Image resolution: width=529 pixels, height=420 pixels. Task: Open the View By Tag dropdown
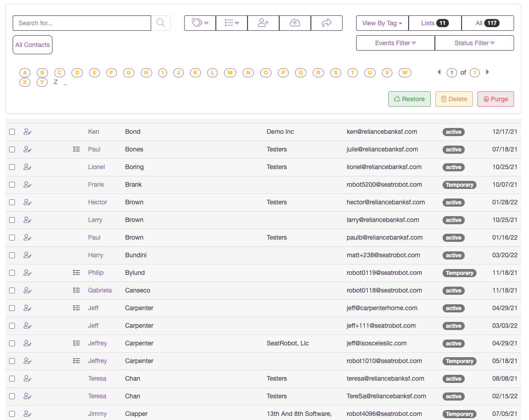tap(382, 23)
